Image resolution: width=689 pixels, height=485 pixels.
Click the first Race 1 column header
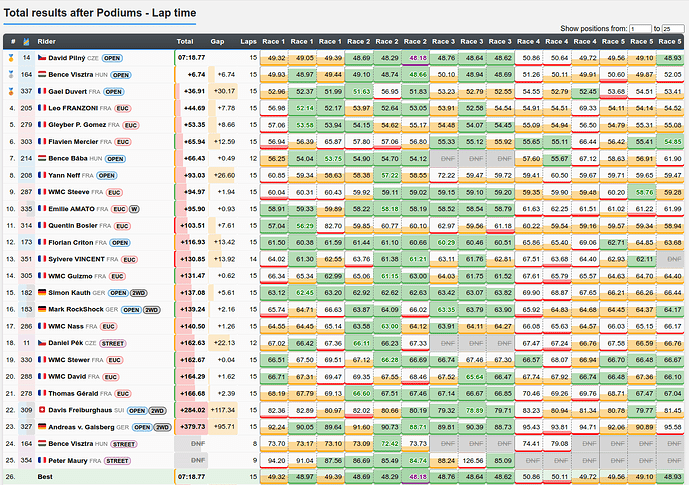click(274, 41)
